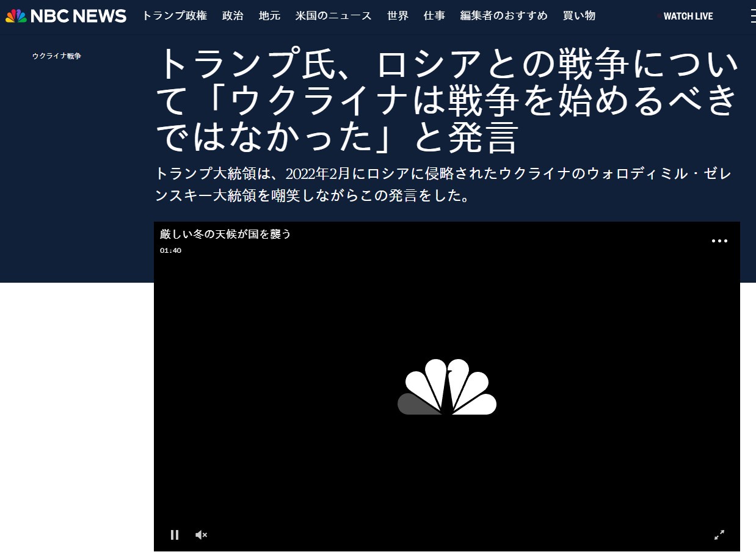Click the white peacock logo inside the video
Image resolution: width=756 pixels, height=552 pixels.
coord(447,387)
